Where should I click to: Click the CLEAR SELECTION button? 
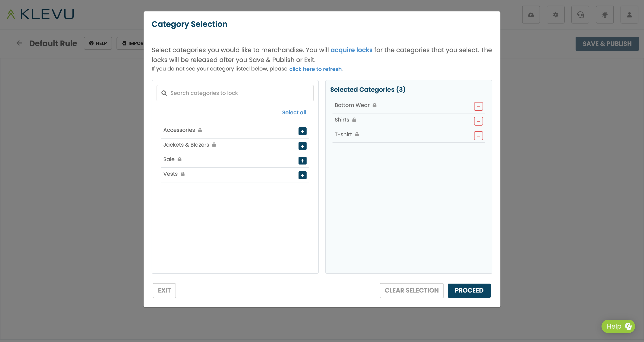click(411, 291)
